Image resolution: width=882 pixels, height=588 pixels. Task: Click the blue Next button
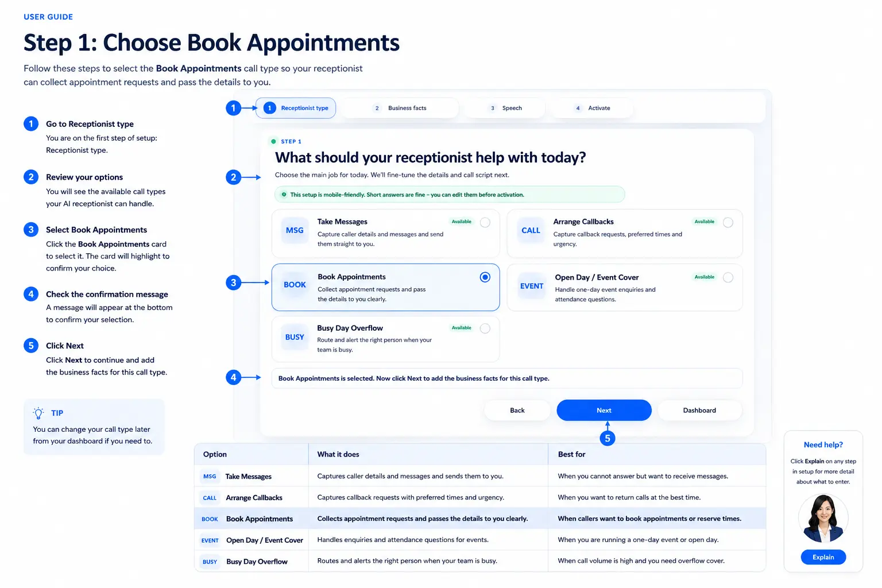(604, 411)
